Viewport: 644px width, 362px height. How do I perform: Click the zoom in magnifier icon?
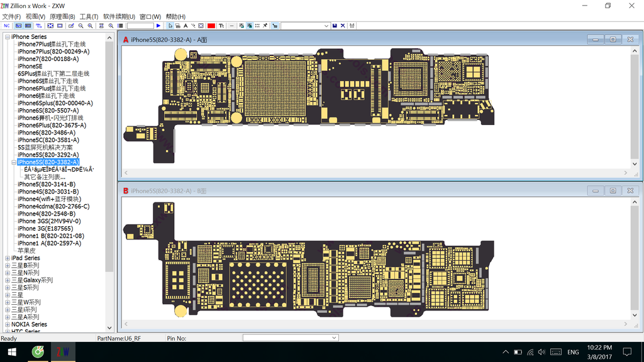90,25
